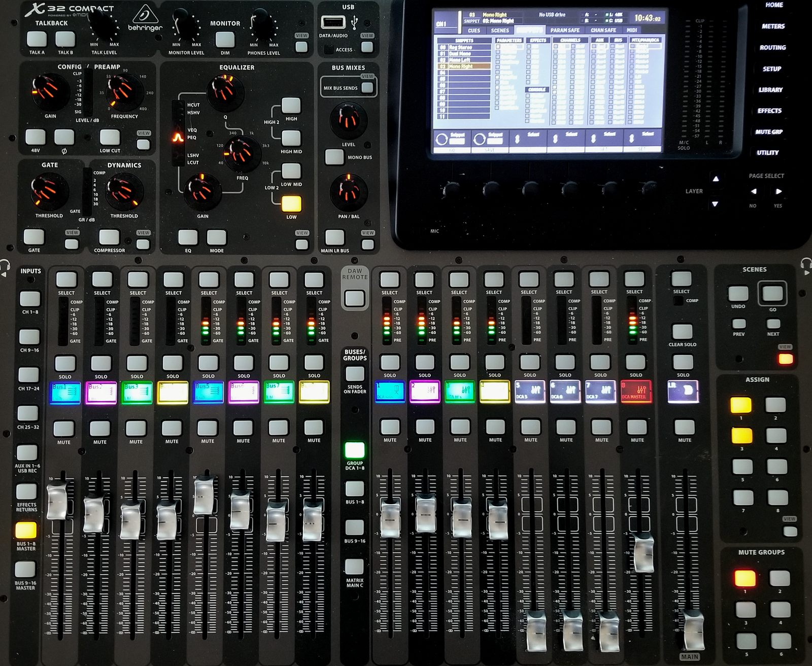Click the scenes UNDO button
812x666 pixels.
[738, 293]
